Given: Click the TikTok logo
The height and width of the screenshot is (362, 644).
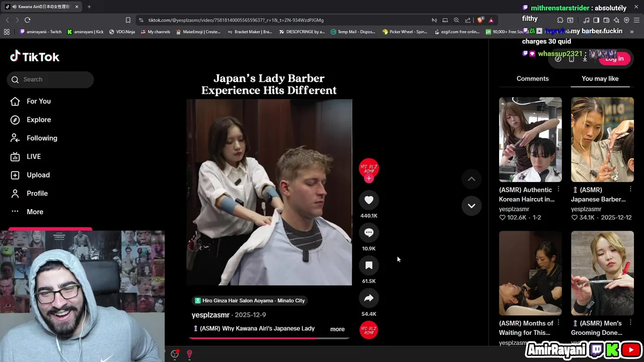Looking at the screenshot, I should [x=35, y=57].
